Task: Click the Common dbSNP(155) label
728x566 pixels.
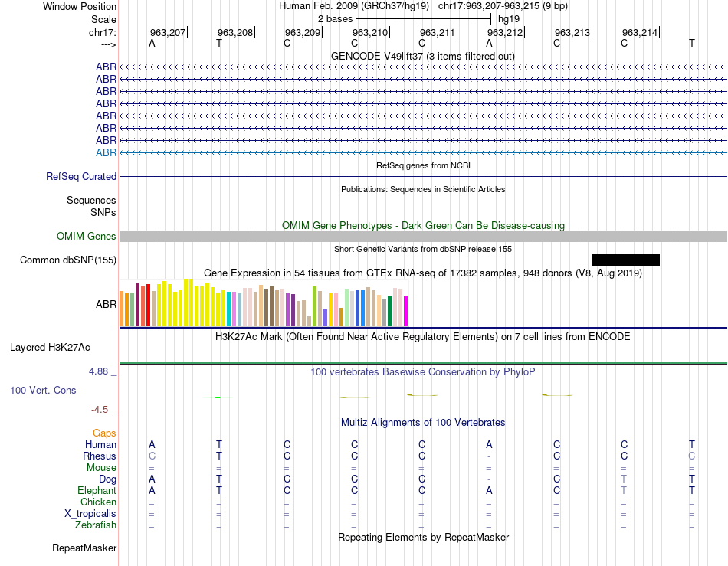Action: tap(68, 260)
